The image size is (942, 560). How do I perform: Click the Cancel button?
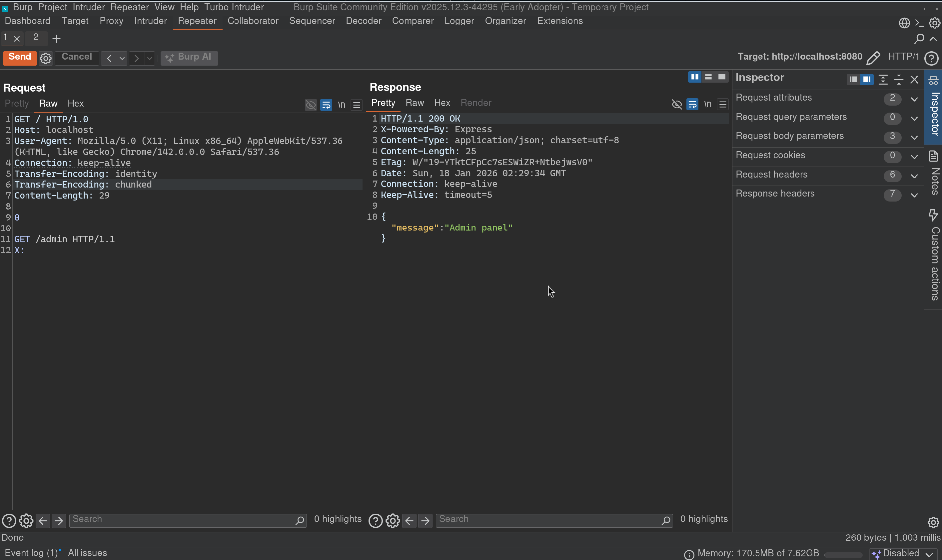point(76,57)
